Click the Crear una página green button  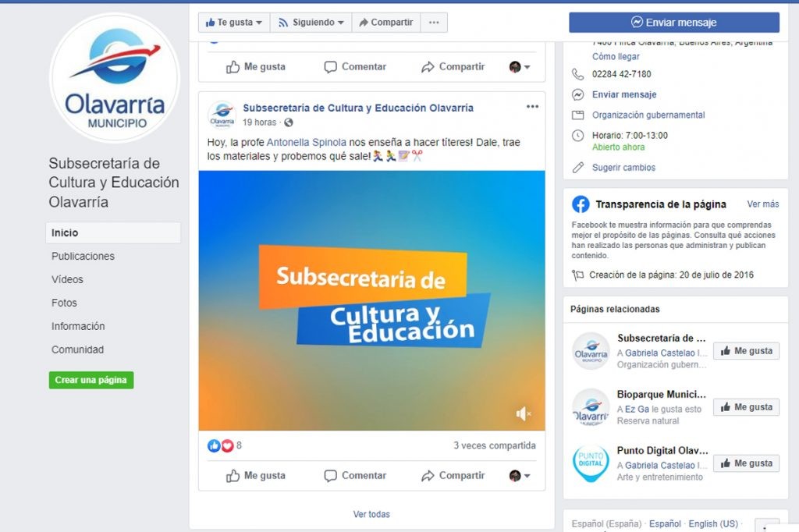tap(91, 380)
